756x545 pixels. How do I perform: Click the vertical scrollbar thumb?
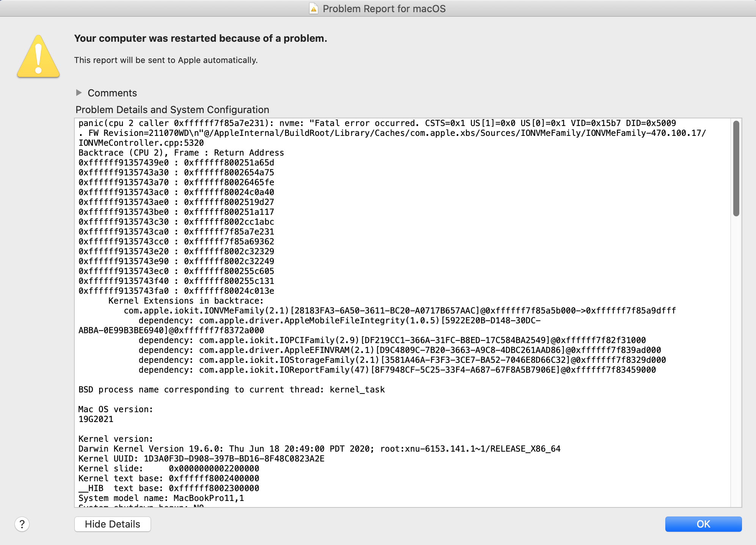[736, 168]
